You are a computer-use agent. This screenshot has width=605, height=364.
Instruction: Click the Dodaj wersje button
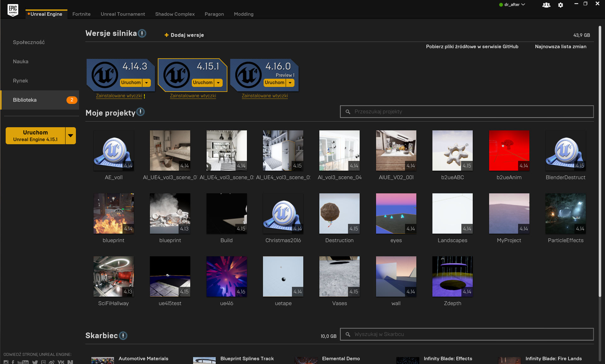click(184, 35)
